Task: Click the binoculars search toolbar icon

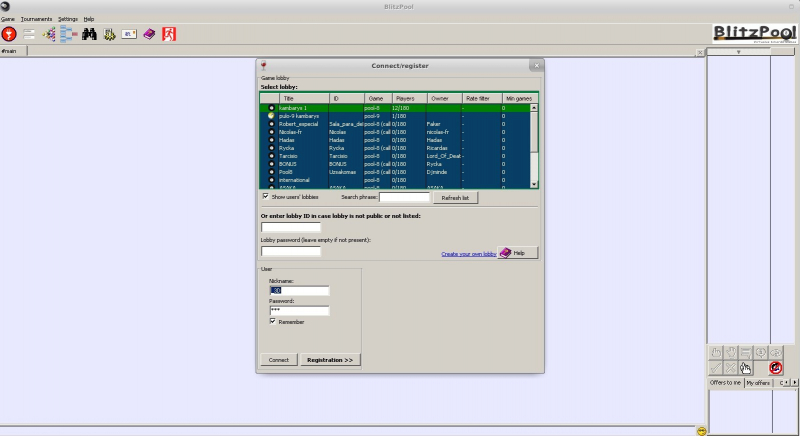Action: click(89, 34)
